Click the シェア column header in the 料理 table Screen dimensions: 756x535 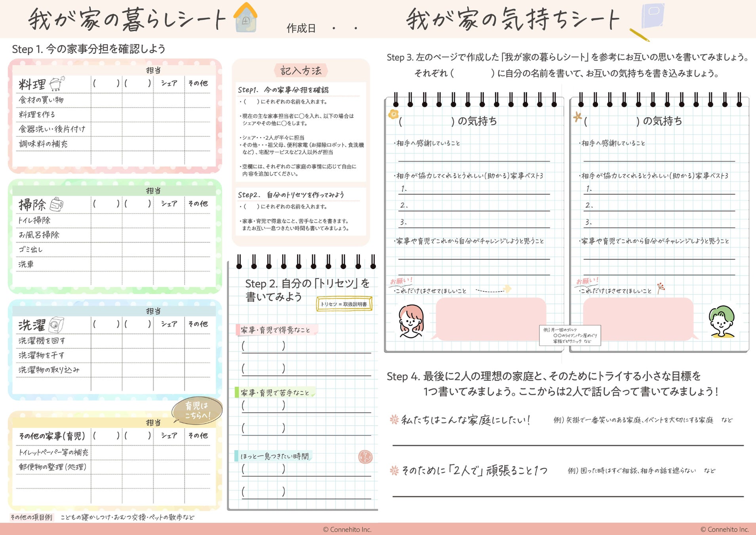169,83
